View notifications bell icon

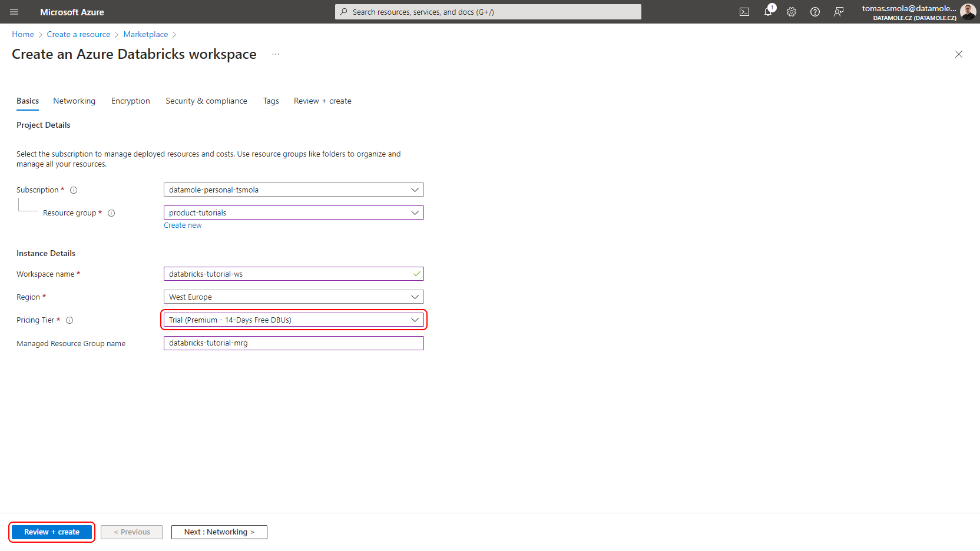click(x=768, y=12)
